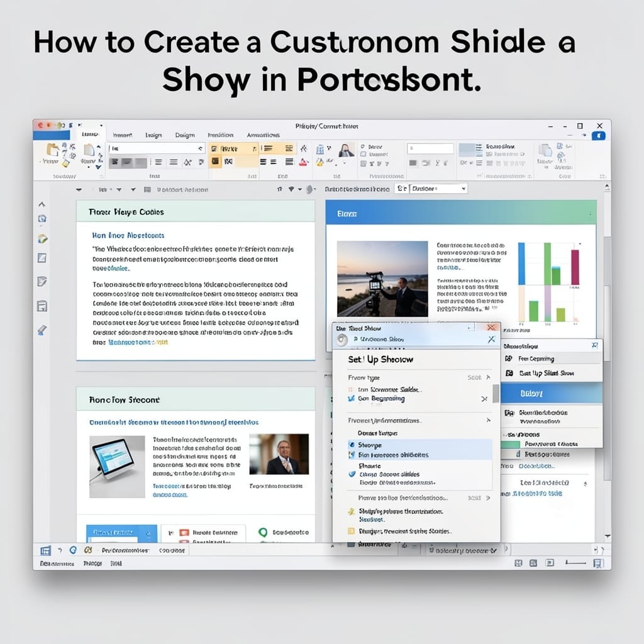Expand the second dialog section chevron
This screenshot has height=644, width=644.
(488, 420)
